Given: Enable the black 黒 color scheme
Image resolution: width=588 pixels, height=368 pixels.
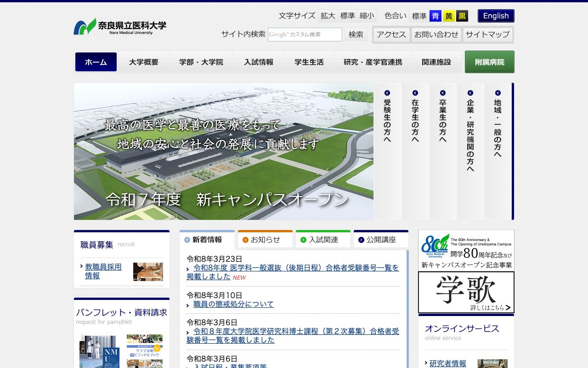Looking at the screenshot, I should coord(462,16).
